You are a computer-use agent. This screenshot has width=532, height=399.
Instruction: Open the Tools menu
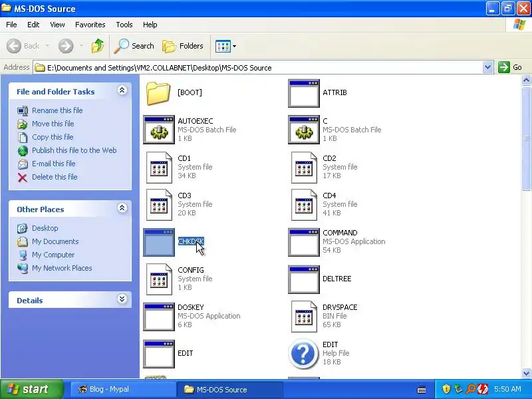[x=124, y=25]
